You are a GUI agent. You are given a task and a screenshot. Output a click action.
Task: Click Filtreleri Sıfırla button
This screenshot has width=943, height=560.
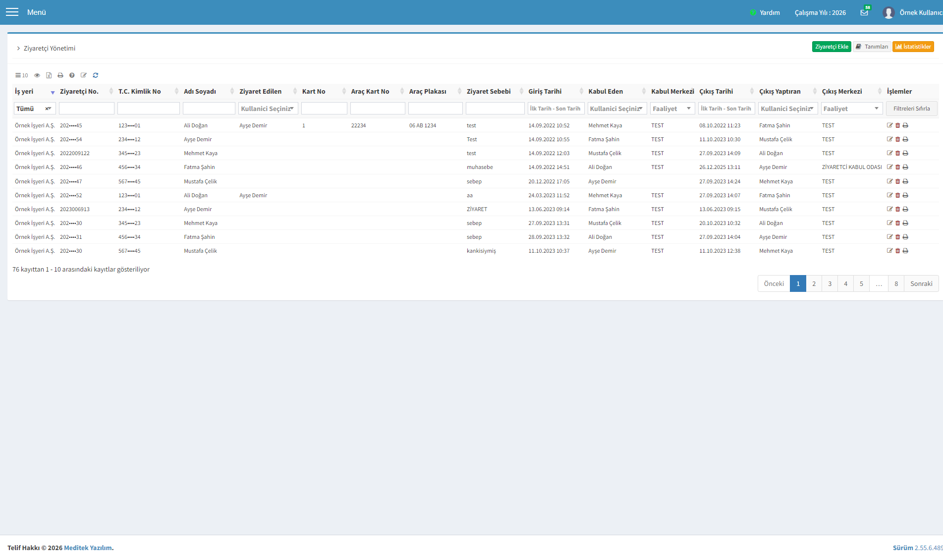tap(911, 109)
